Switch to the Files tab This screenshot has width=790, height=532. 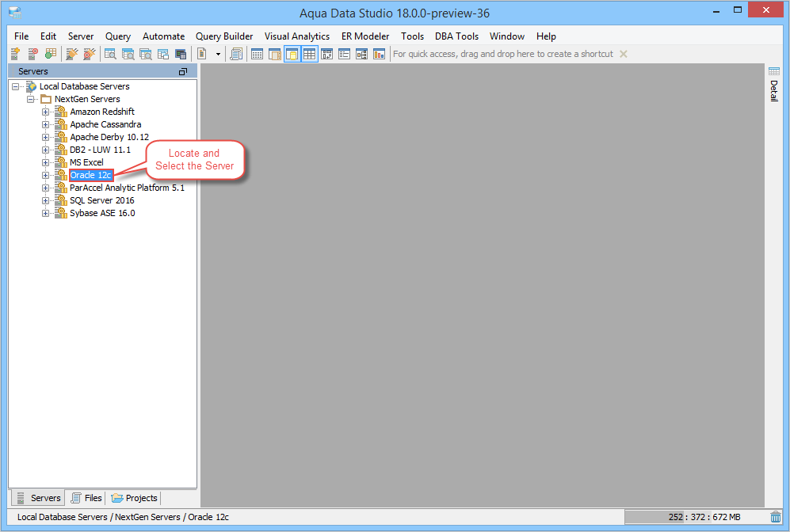[86, 498]
